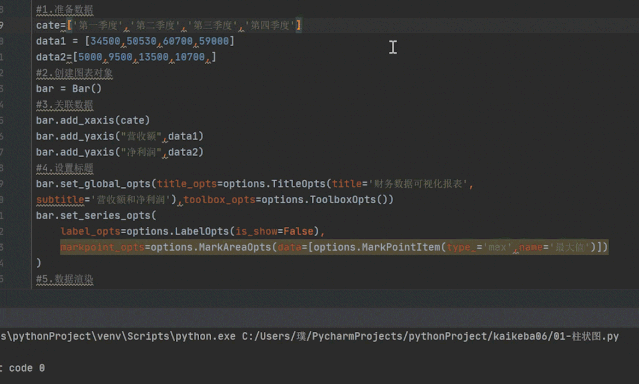Click the '最大值' string value
Viewport: 639px width, 384px height.
click(x=569, y=247)
